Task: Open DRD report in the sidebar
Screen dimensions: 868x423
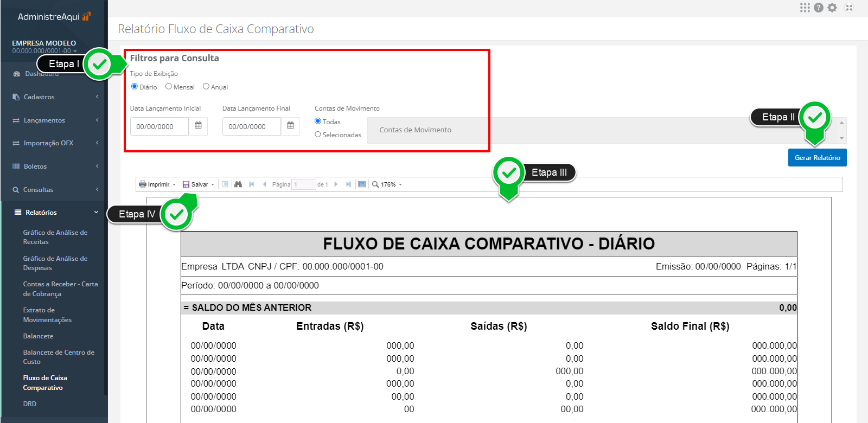Action: (x=30, y=404)
